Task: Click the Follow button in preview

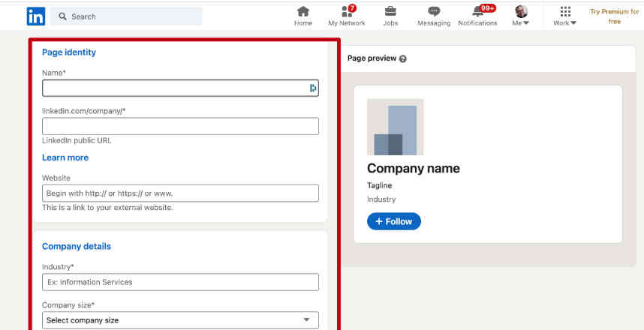Action: tap(394, 221)
